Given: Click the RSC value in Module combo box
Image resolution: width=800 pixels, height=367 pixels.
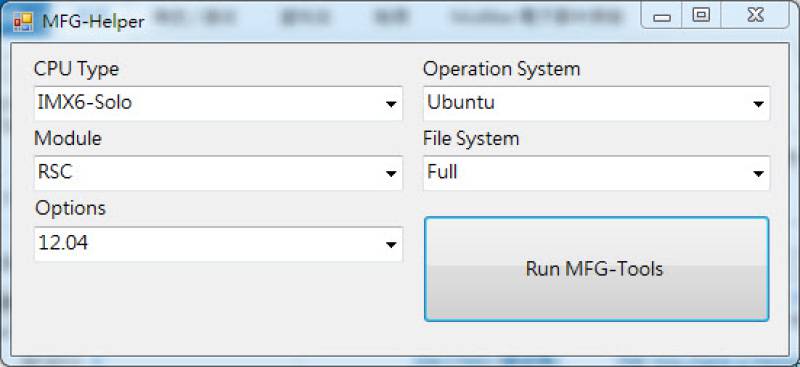Looking at the screenshot, I should point(55,173).
